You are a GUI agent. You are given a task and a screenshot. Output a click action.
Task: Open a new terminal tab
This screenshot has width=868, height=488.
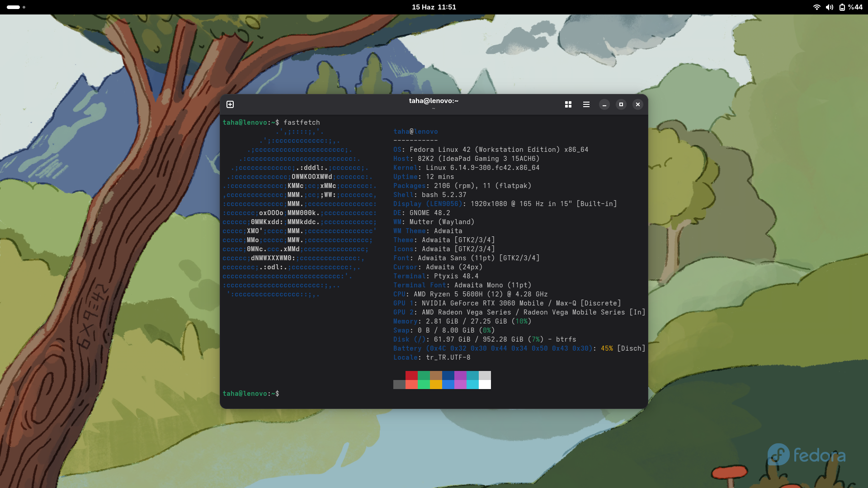230,104
